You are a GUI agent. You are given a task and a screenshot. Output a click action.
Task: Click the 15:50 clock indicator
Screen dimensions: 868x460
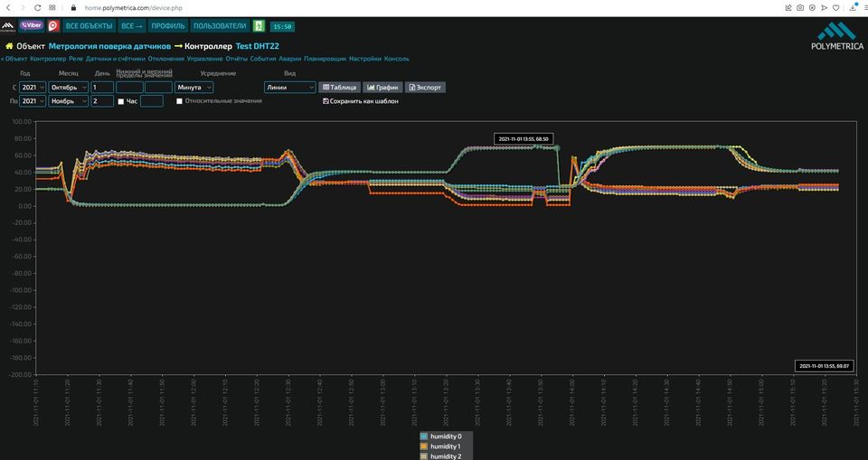click(282, 26)
